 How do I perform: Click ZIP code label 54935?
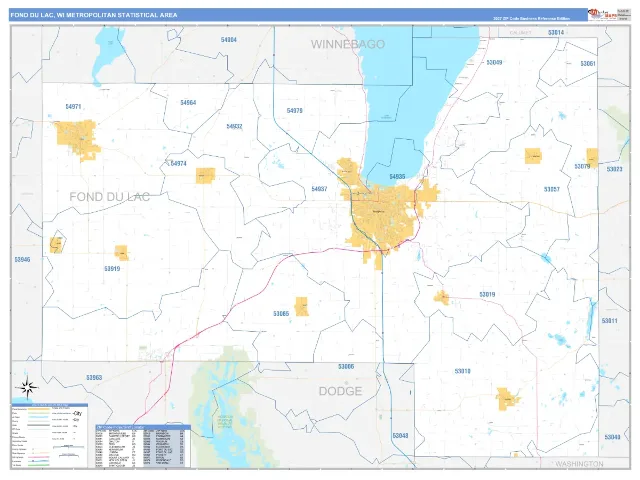point(397,177)
